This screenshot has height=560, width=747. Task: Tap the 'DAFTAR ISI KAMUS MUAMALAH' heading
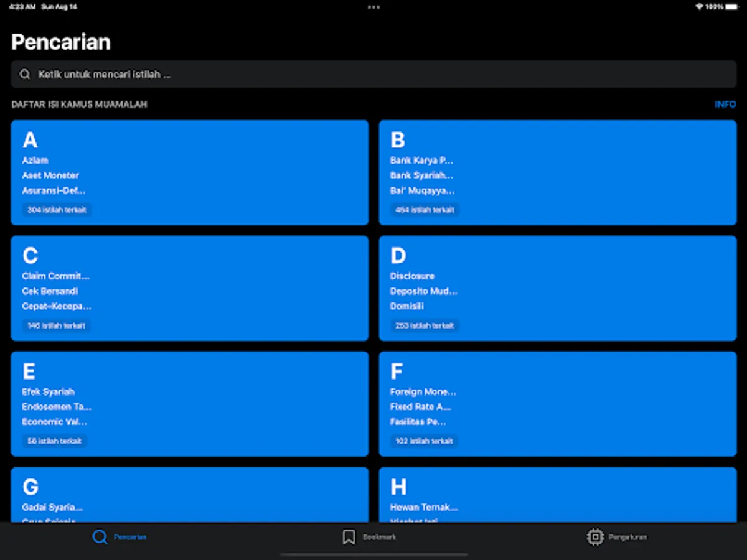[x=80, y=105]
